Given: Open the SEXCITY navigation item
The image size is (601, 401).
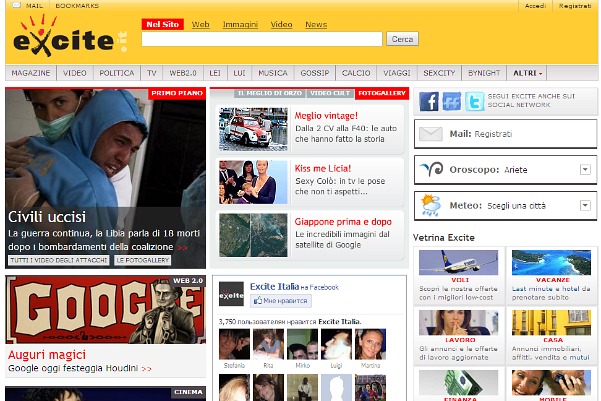Looking at the screenshot, I should click(439, 73).
